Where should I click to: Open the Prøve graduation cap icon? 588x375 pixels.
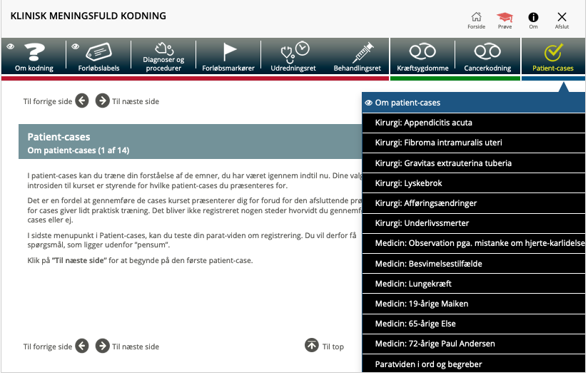click(x=505, y=17)
